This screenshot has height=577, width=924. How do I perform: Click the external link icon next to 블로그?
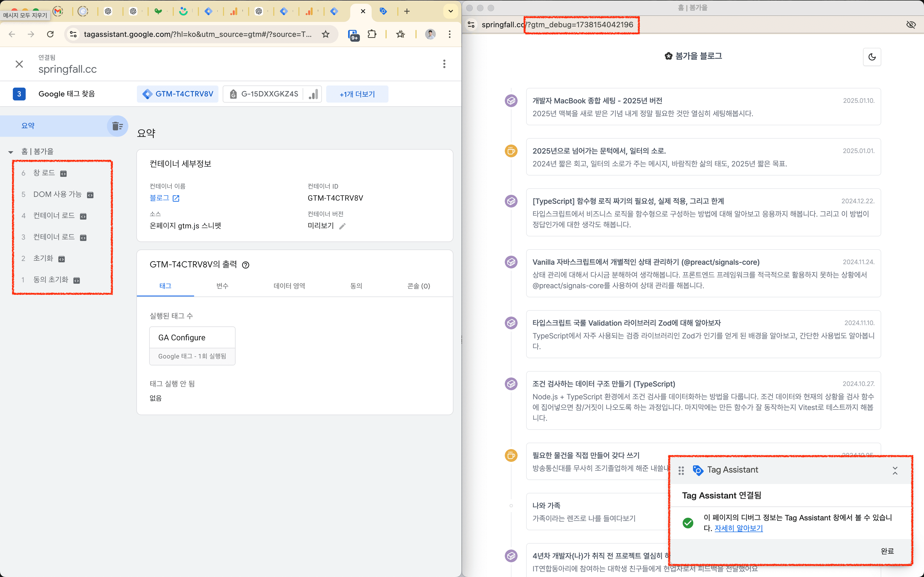[x=176, y=198]
